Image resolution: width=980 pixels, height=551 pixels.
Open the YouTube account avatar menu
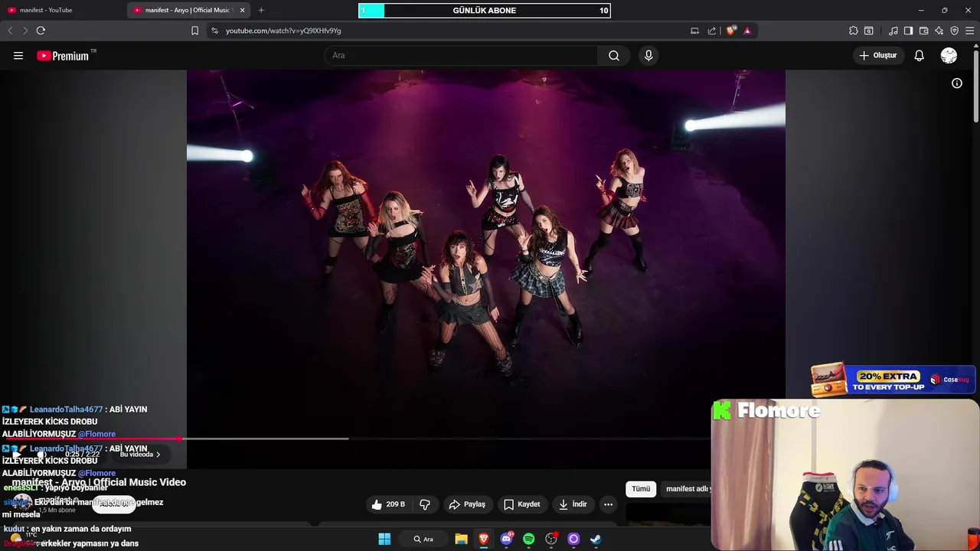949,55
